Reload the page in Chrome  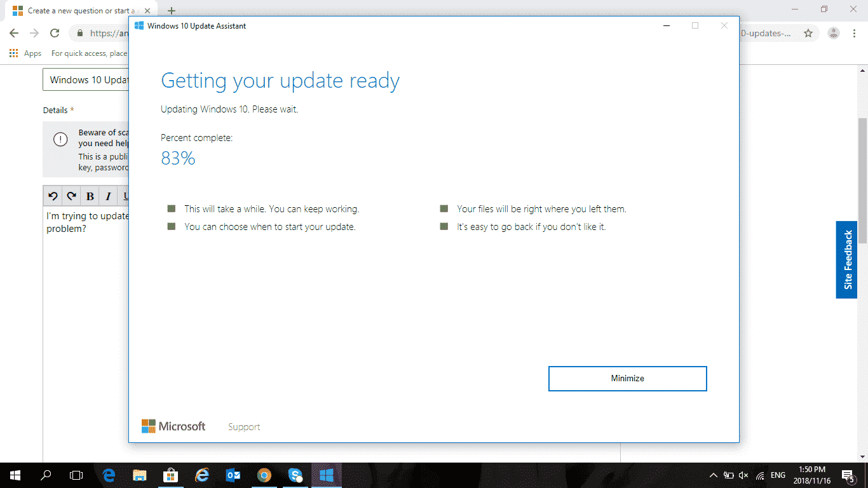tap(55, 33)
